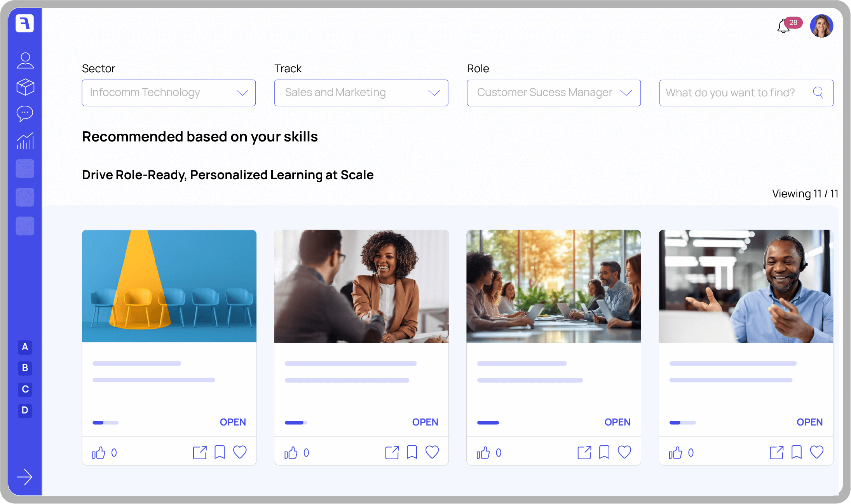Expand the Role Customer Sucess Manager dropdown
This screenshot has height=504, width=851.
[553, 93]
